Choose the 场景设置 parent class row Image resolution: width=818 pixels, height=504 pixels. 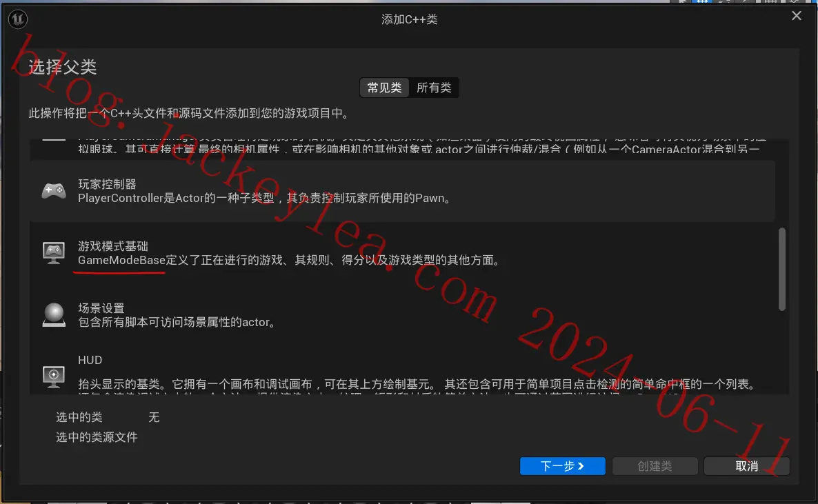coord(402,314)
